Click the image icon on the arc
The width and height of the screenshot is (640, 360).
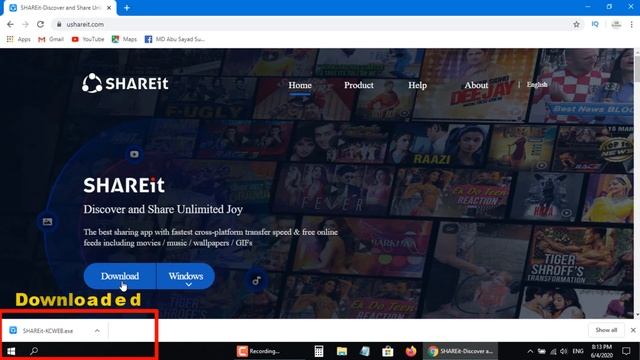pyautogui.click(x=47, y=222)
